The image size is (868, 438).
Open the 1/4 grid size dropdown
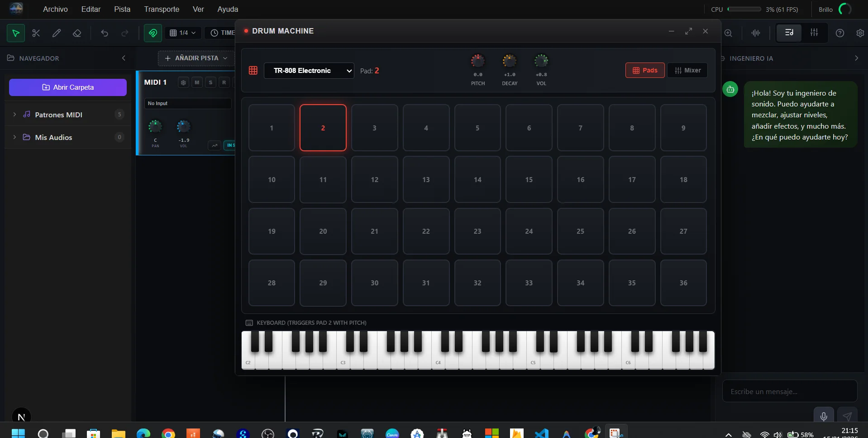tap(183, 33)
